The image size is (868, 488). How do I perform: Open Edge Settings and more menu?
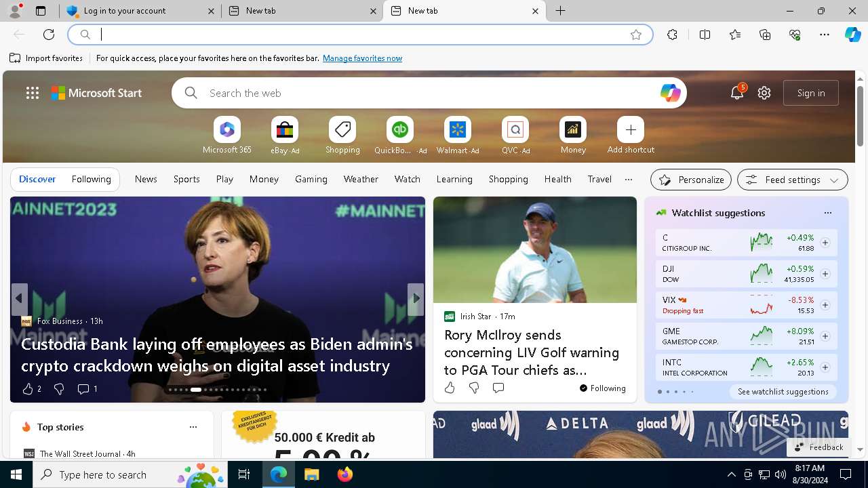(x=825, y=35)
